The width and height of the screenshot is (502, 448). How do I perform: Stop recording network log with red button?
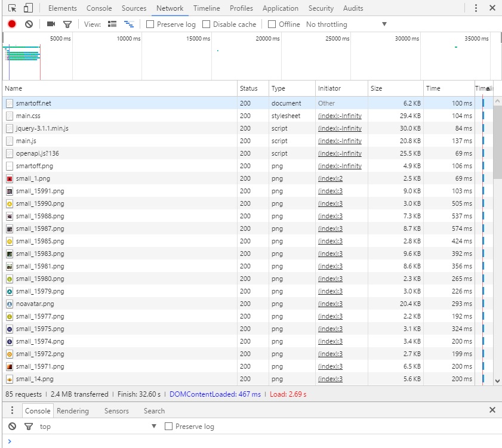pos(12,24)
